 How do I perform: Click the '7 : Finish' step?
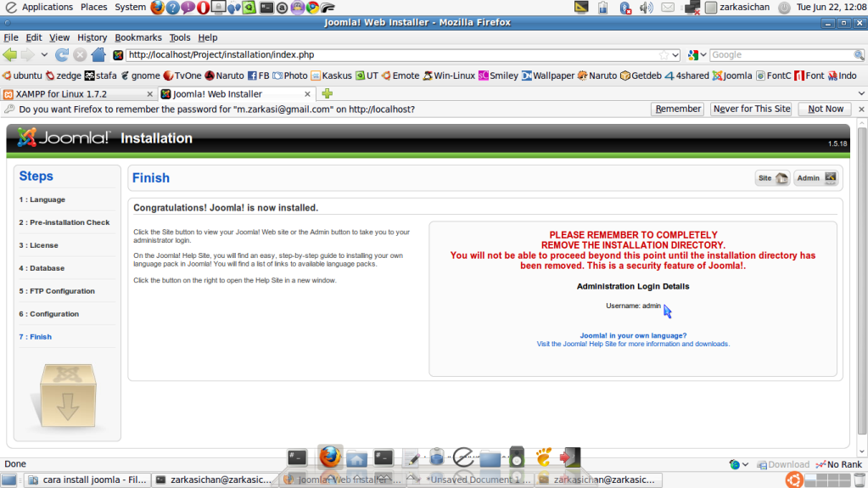[36, 337]
